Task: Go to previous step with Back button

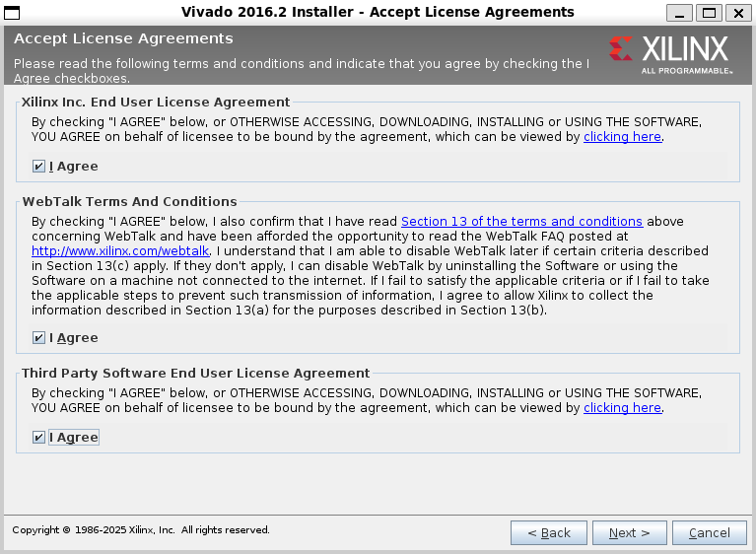Action: pos(548,532)
